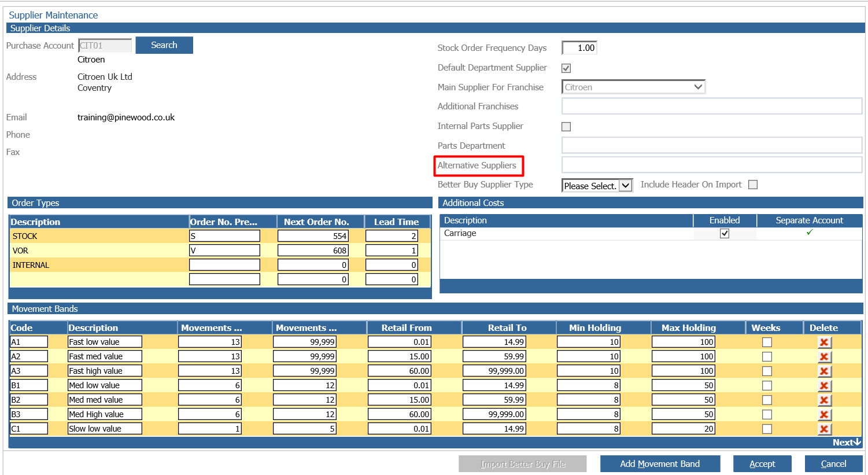868x475 pixels.
Task: Delete the B1 Med low value band
Action: [x=824, y=385]
